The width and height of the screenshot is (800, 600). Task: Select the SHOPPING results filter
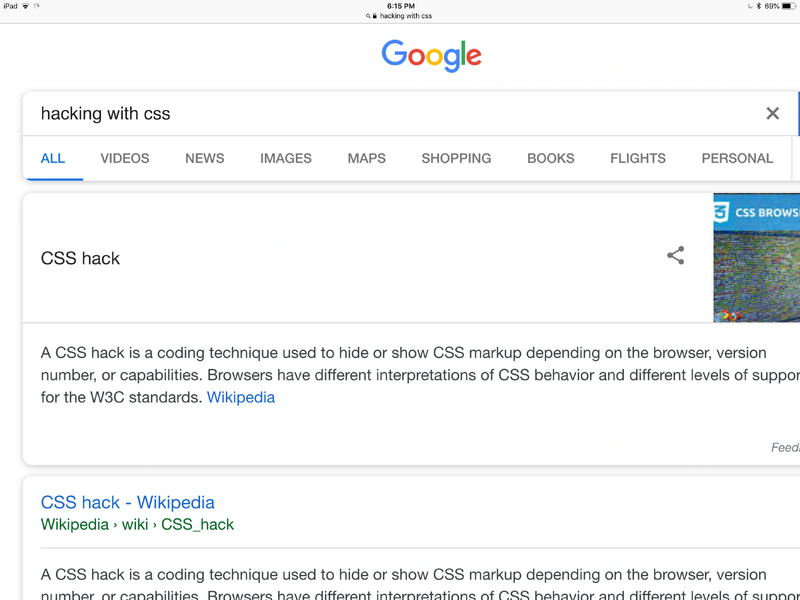point(456,158)
